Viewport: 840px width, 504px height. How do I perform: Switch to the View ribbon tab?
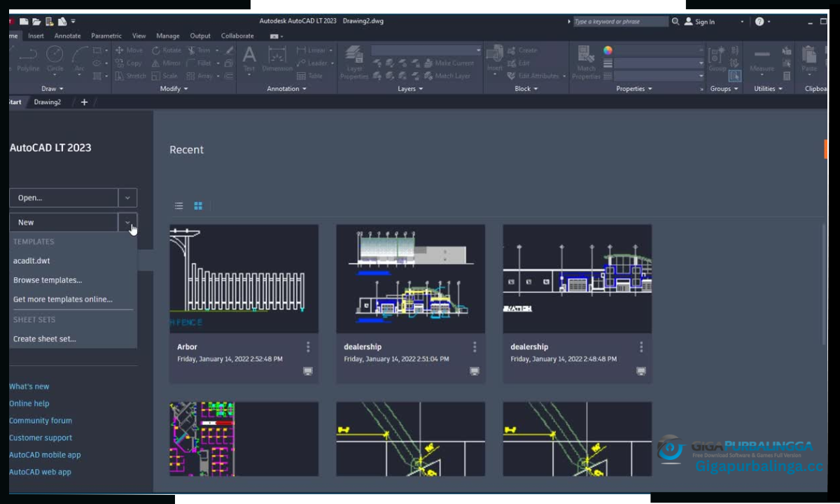tap(139, 36)
